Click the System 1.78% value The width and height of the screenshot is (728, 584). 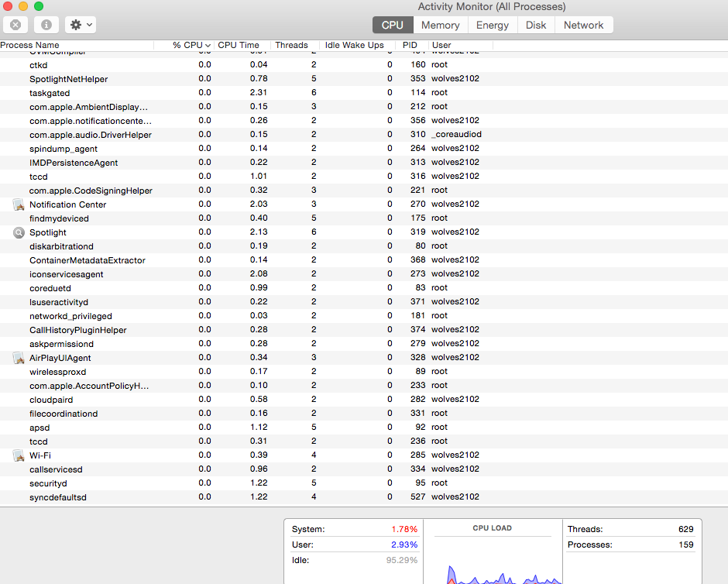click(404, 529)
